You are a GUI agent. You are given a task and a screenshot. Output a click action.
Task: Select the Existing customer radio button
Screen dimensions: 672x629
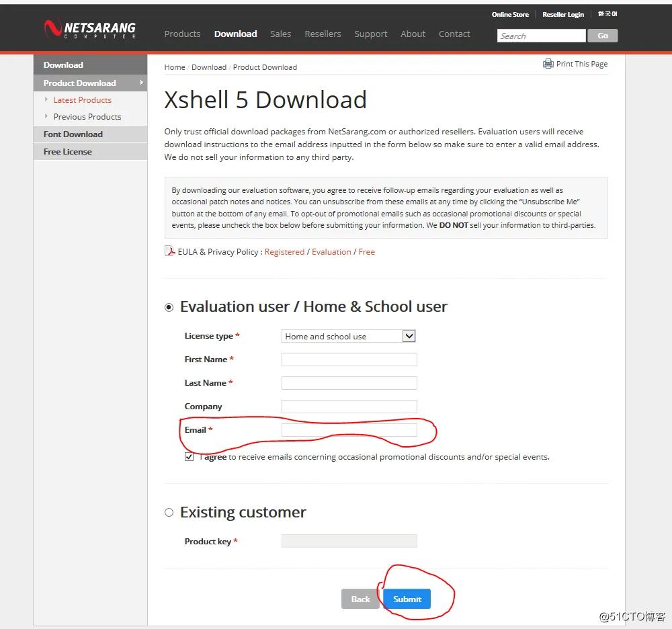pyautogui.click(x=169, y=513)
